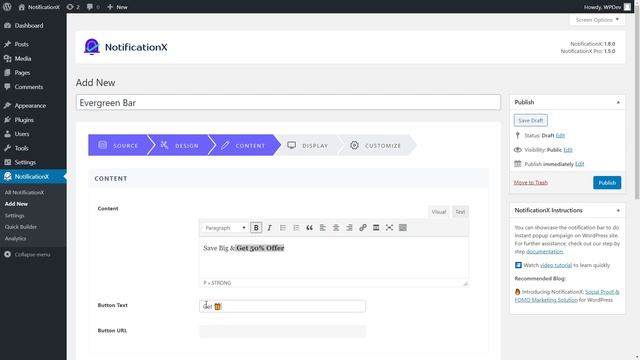
Task: Toggle bold formatting in editor toolbar
Action: click(x=256, y=228)
